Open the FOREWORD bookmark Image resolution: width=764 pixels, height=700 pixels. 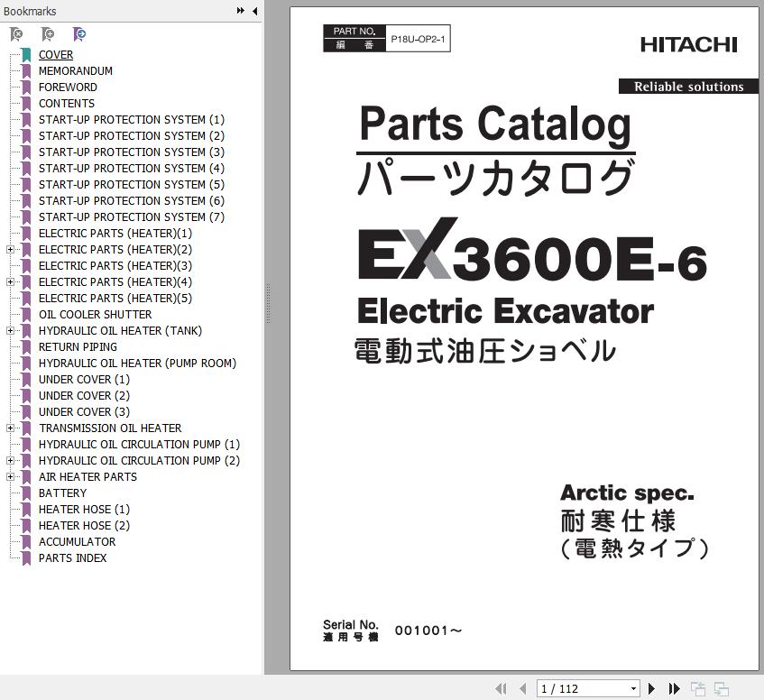tap(68, 87)
